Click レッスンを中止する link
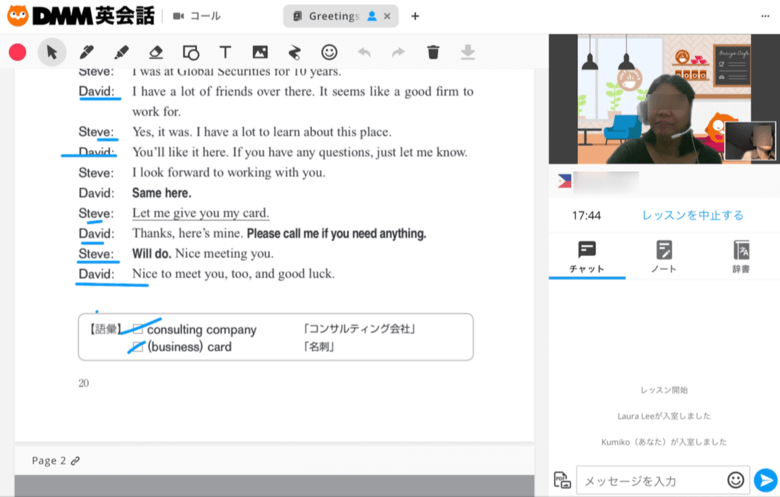Screen dimensions: 780x497 (692, 215)
